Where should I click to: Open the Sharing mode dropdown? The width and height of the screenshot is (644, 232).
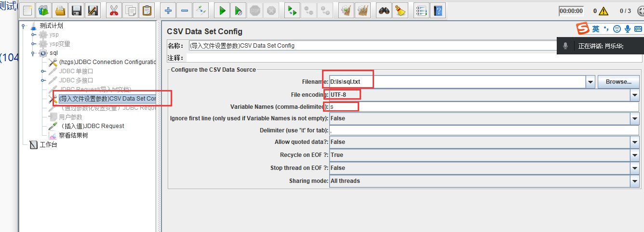click(635, 181)
